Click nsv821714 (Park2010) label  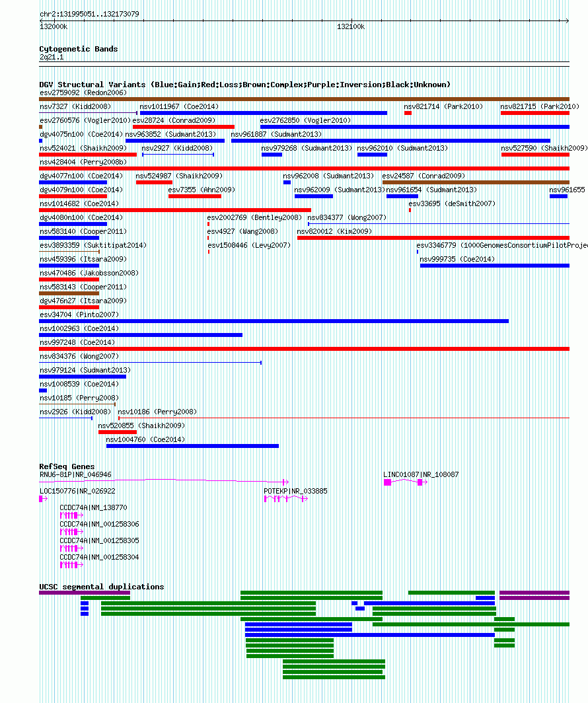[444, 107]
